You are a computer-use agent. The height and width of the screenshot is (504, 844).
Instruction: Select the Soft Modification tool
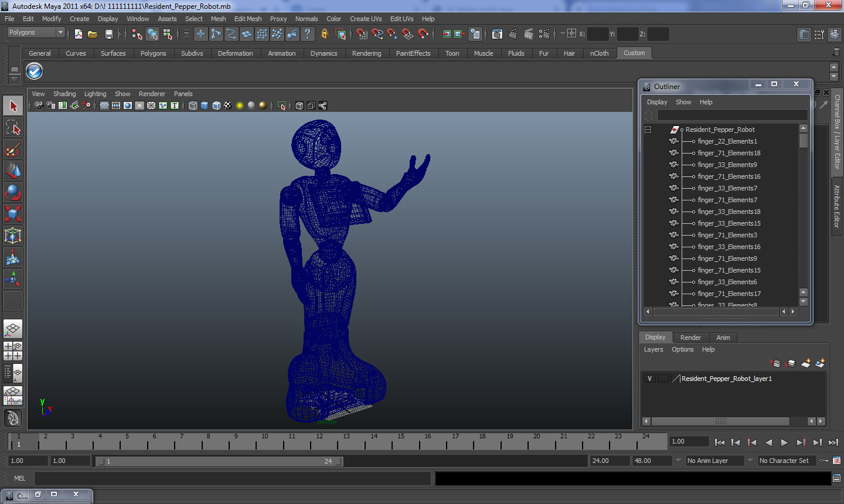point(13,257)
